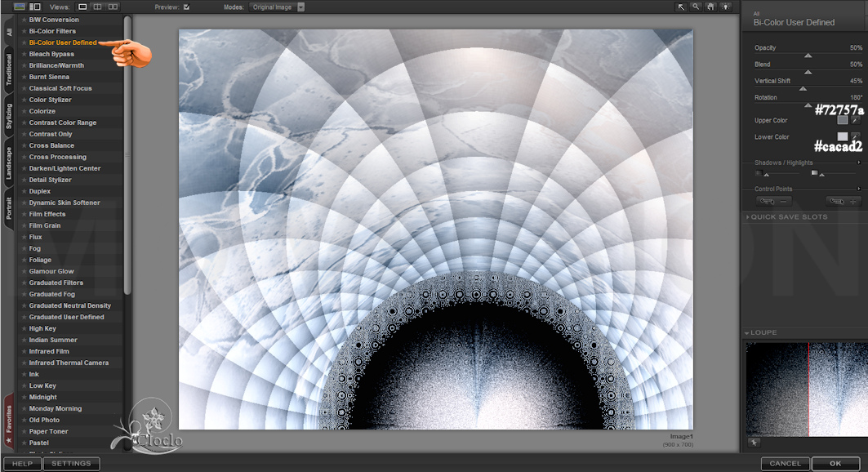The width and height of the screenshot is (868, 472).
Task: Click the OK button
Action: pyautogui.click(x=835, y=463)
